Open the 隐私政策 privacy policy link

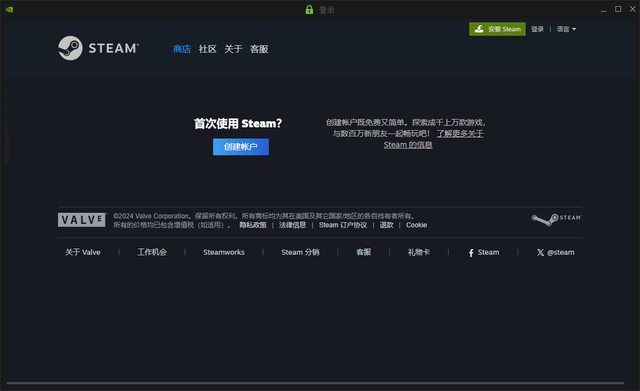click(253, 225)
